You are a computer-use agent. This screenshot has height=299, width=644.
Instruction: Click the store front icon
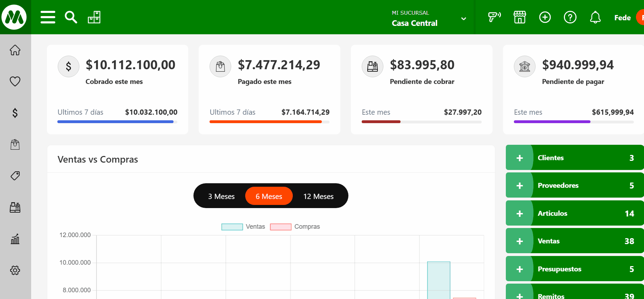[519, 17]
